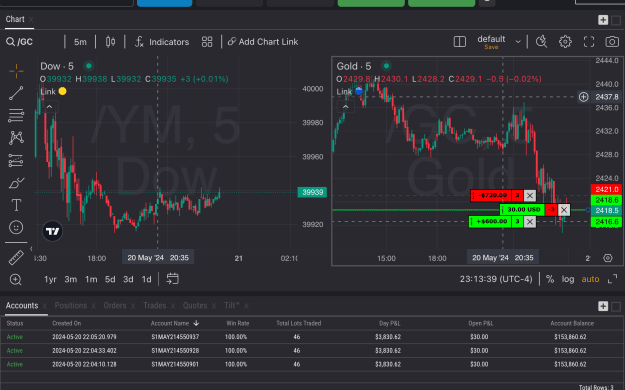This screenshot has height=390, width=625.
Task: Open the chart layout grid selector
Action: (207, 42)
